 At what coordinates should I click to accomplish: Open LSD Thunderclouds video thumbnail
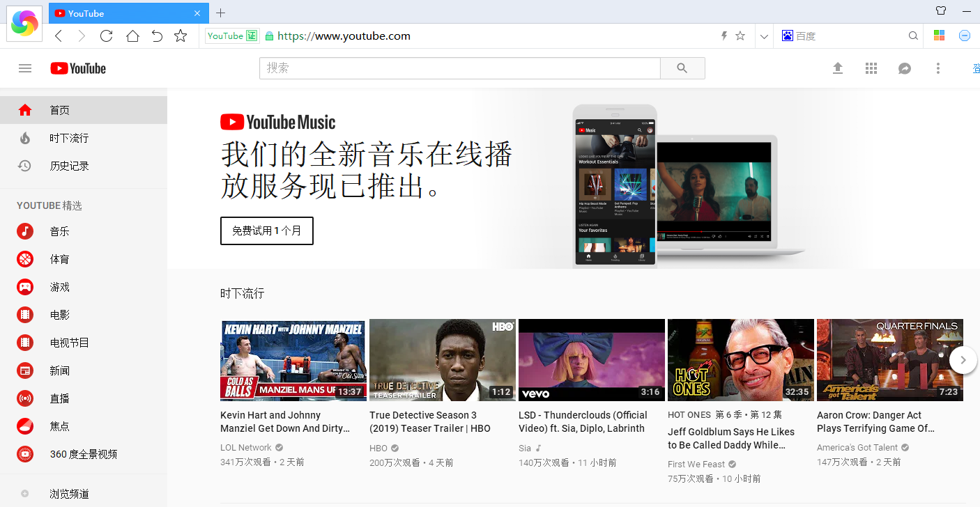coord(592,360)
